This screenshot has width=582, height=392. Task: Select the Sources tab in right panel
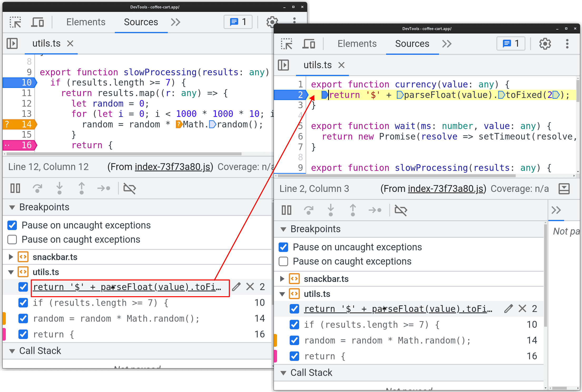(x=411, y=44)
